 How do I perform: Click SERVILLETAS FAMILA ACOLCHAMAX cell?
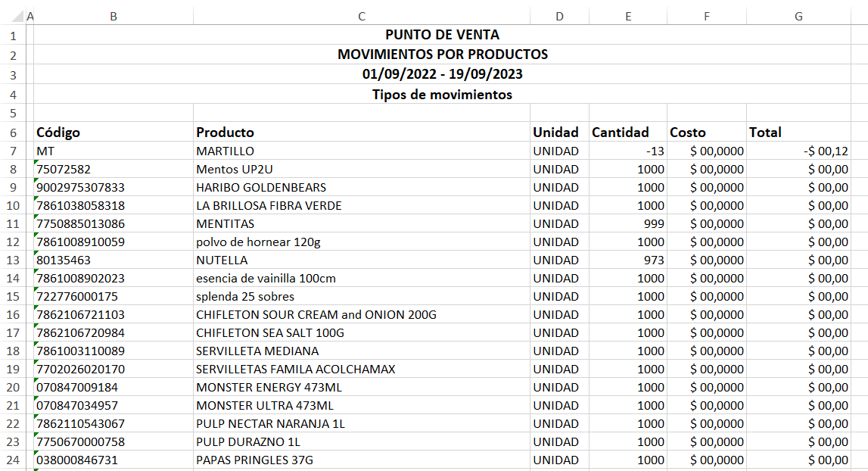tap(362, 369)
